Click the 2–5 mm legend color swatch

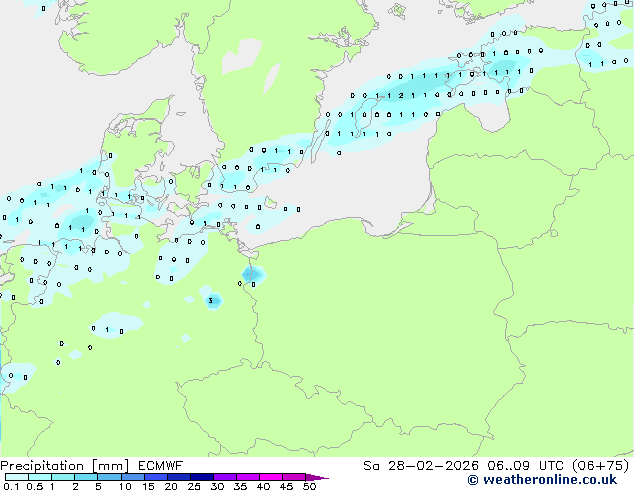86,477
